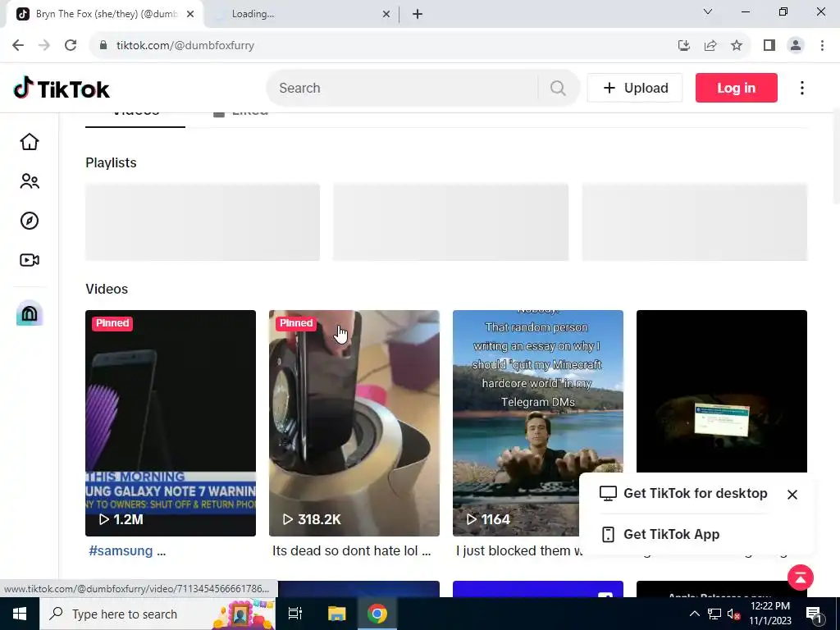Click Chrome icon in the taskbar

[377, 614]
